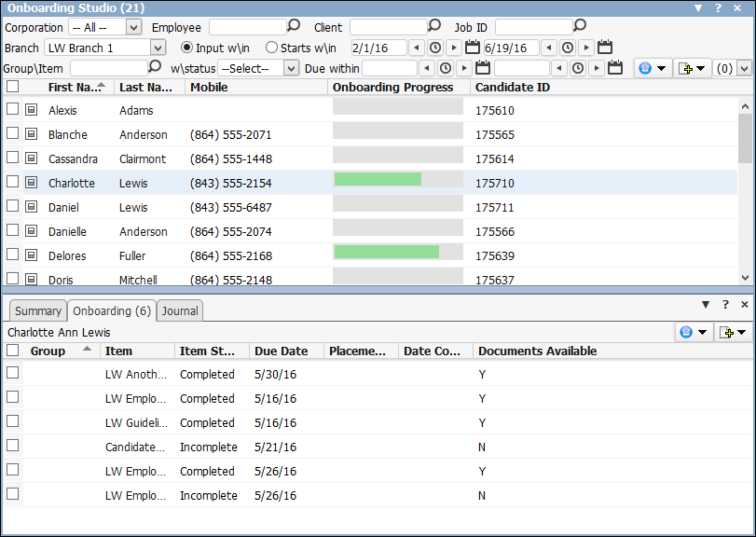Tick the checkbox for the LW Anoth... item
The image size is (756, 537).
pos(13,373)
